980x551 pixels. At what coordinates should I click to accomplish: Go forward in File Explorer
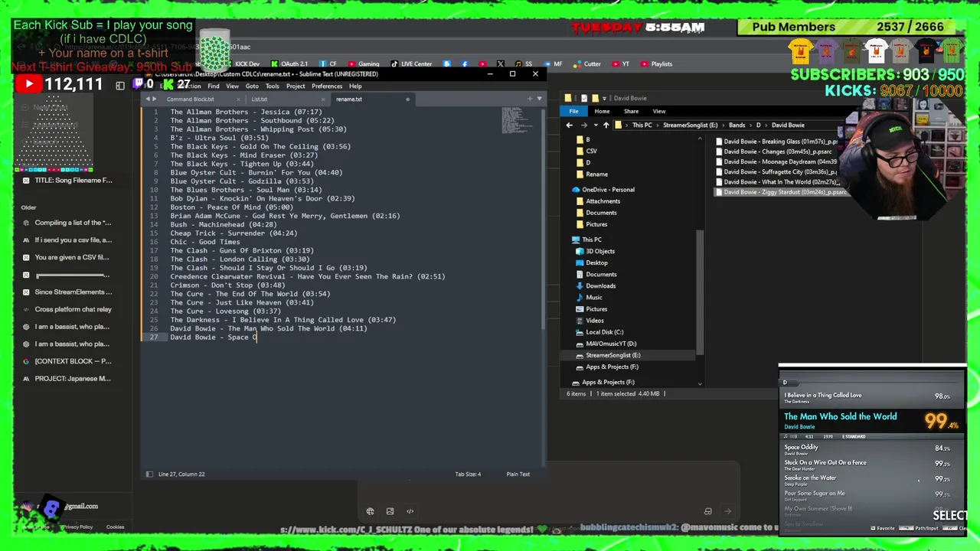click(583, 125)
